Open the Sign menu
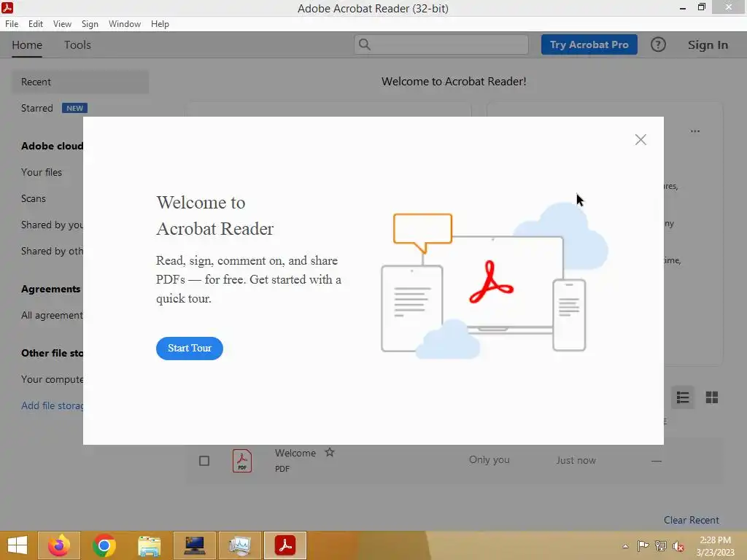Screen dimensions: 747x560 pos(90,24)
